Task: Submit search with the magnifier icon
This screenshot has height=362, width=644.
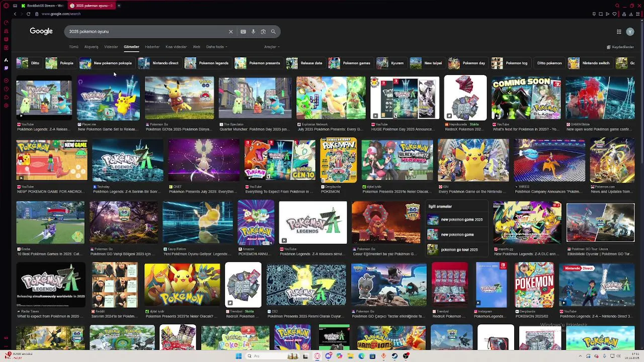Action: click(x=273, y=32)
